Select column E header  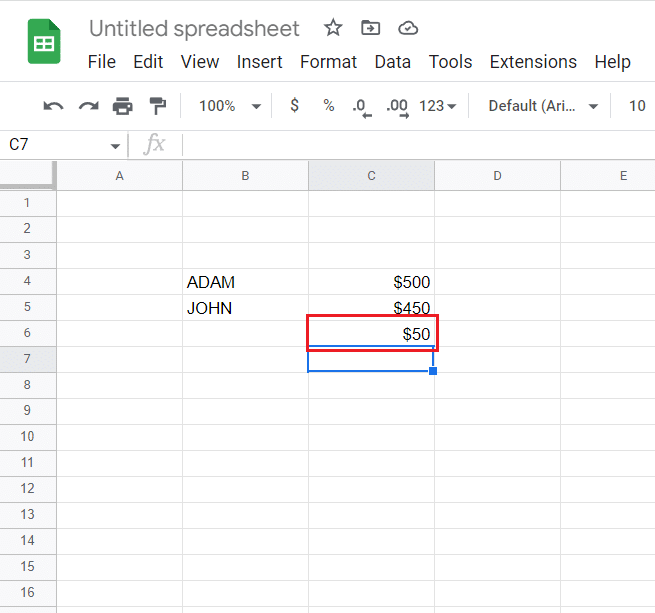coord(608,176)
